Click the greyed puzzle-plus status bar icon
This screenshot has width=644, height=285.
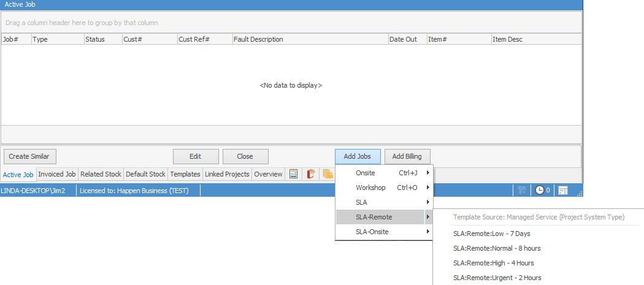tap(522, 190)
